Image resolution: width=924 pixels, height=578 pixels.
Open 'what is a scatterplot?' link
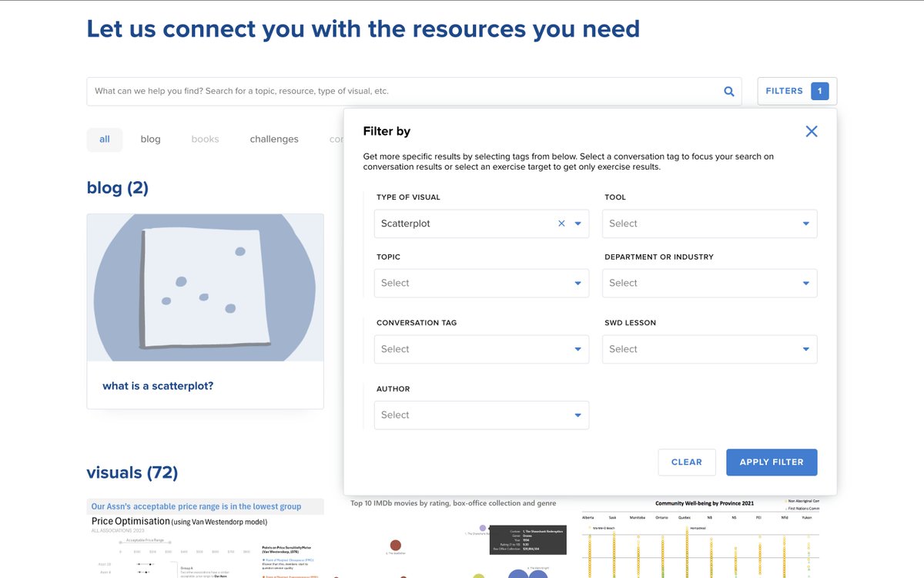pos(158,386)
